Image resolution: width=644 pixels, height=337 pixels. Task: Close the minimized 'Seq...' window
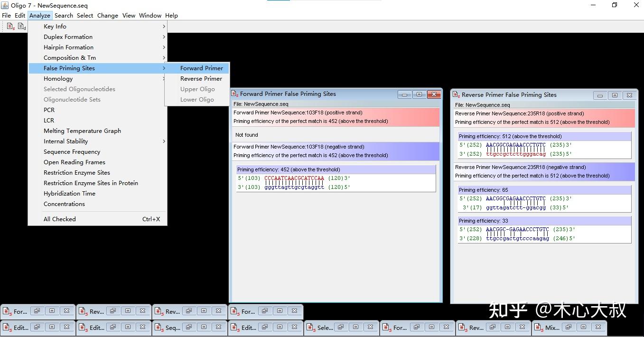(x=218, y=327)
